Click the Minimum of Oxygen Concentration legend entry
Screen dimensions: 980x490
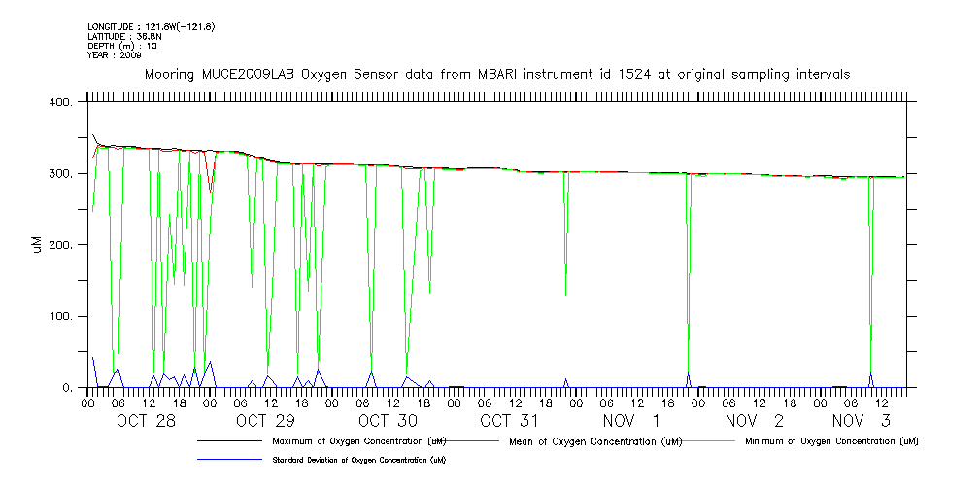[x=830, y=441]
